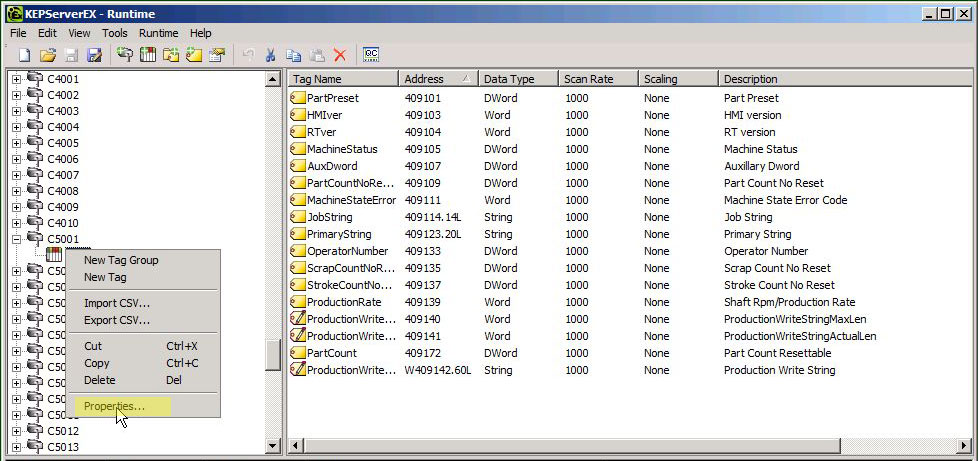978x461 pixels.
Task: Click the red X Delete toolbar icon
Action: point(340,55)
